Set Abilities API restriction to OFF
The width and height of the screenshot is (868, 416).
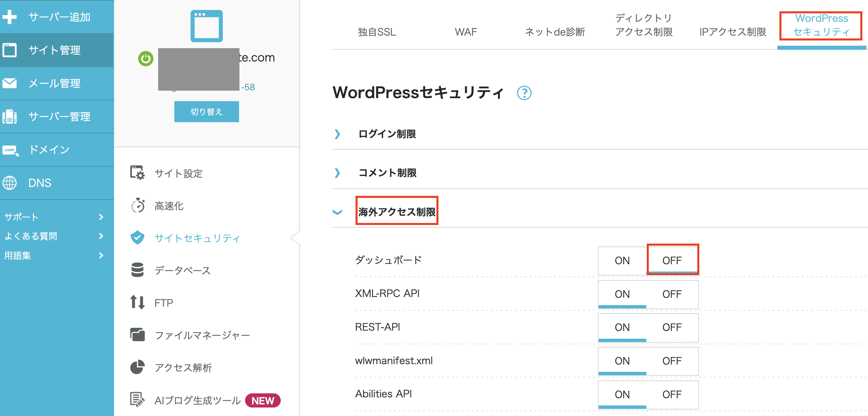click(x=672, y=395)
